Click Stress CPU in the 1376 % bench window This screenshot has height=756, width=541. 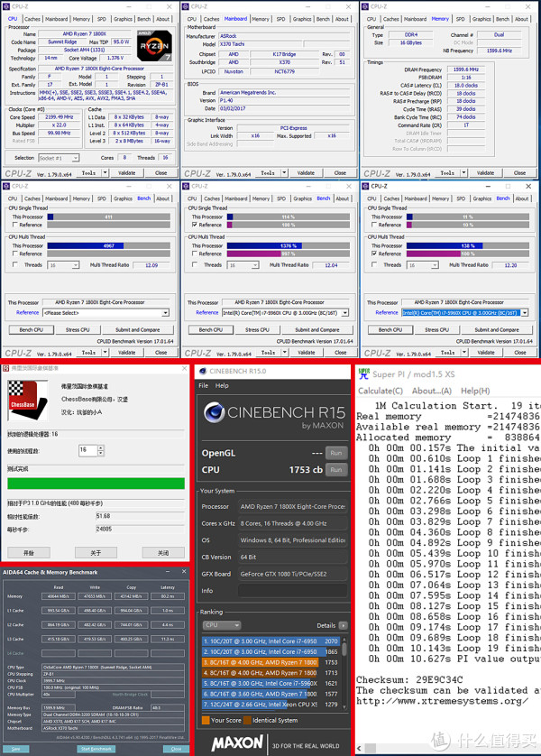[257, 330]
